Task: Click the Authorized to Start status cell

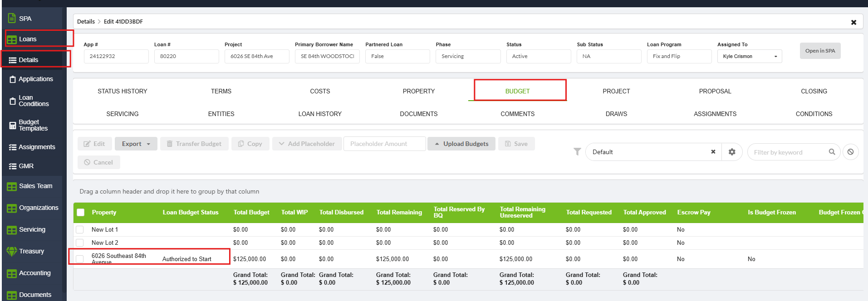Action: pyautogui.click(x=187, y=259)
